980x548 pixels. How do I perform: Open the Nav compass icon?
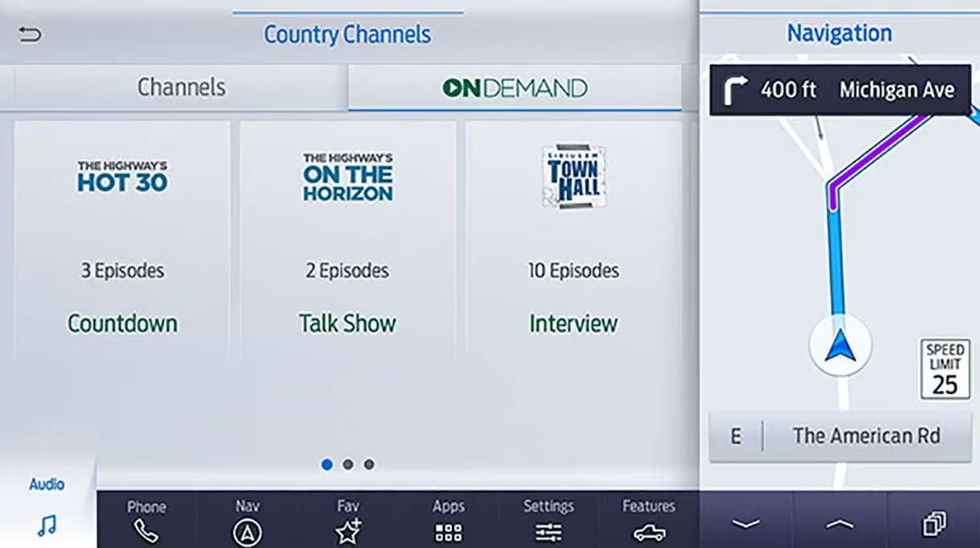(247, 533)
